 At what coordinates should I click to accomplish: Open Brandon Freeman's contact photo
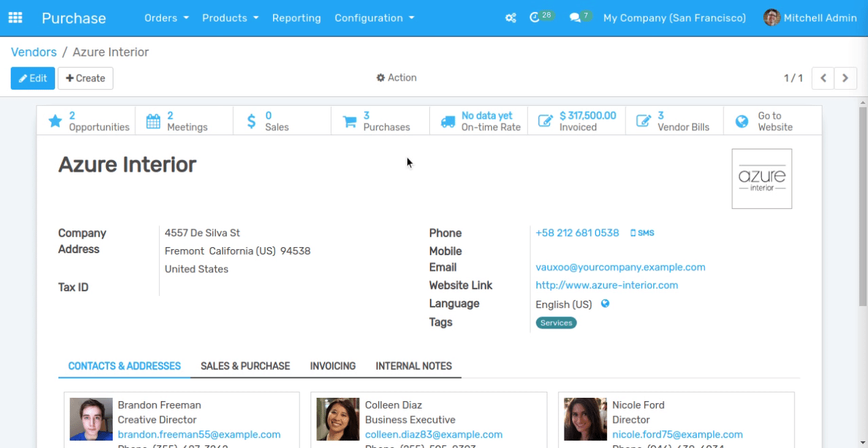91,419
